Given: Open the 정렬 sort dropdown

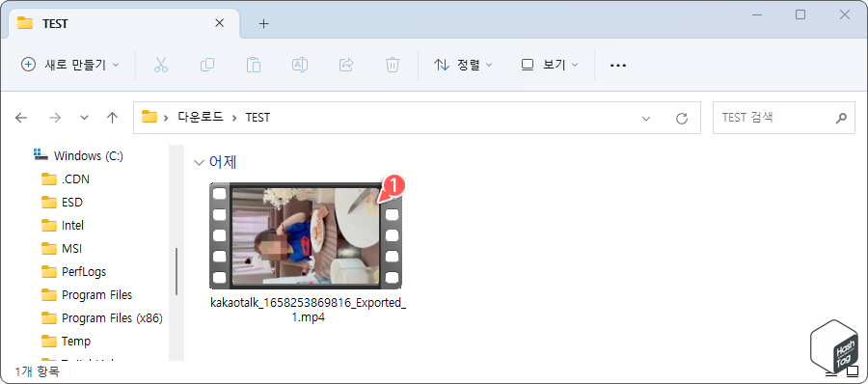Looking at the screenshot, I should click(x=463, y=65).
